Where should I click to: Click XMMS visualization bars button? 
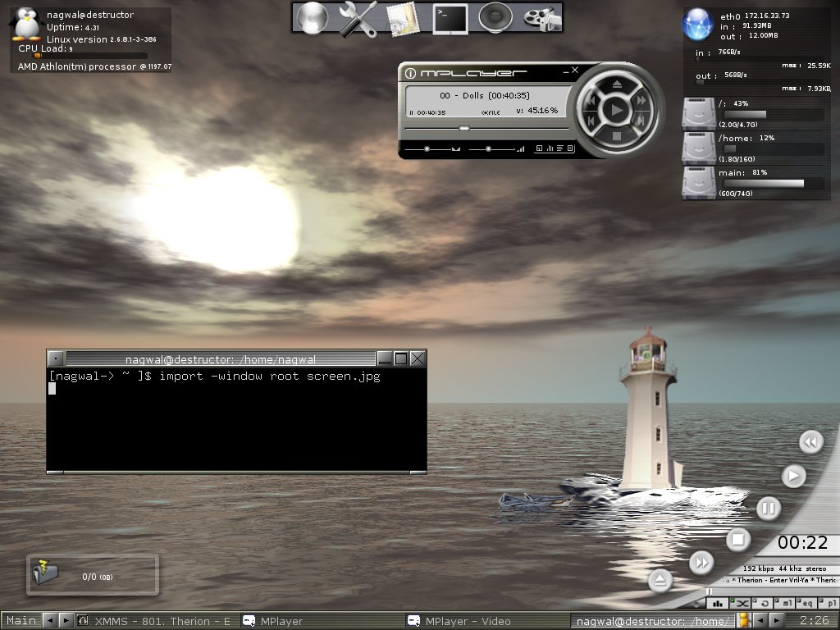(717, 603)
